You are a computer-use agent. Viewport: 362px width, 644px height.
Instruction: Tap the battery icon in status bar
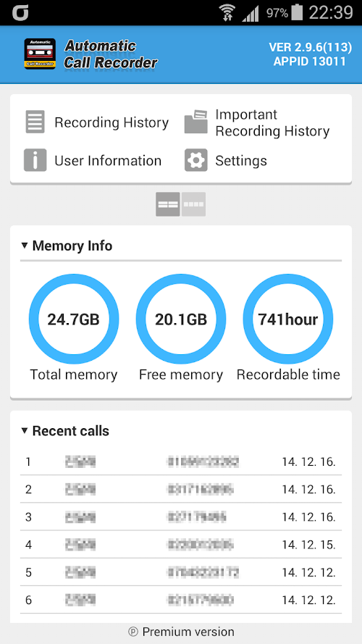(x=297, y=13)
